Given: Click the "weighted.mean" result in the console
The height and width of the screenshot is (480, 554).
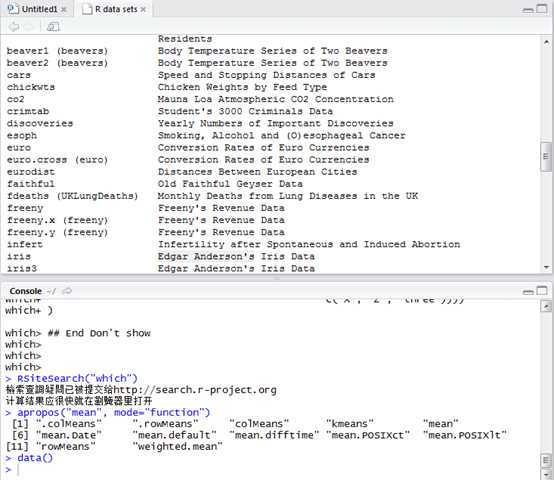Looking at the screenshot, I should (x=178, y=446).
